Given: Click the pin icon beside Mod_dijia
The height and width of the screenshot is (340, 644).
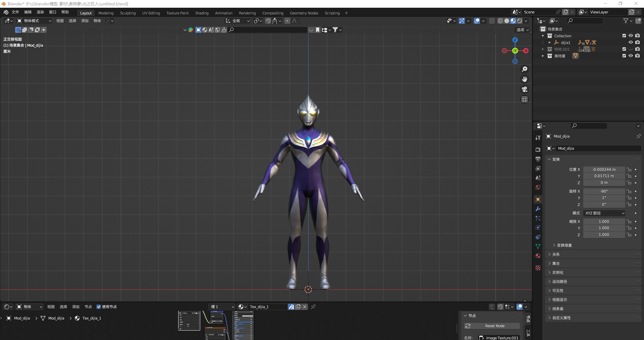Looking at the screenshot, I should point(638,136).
